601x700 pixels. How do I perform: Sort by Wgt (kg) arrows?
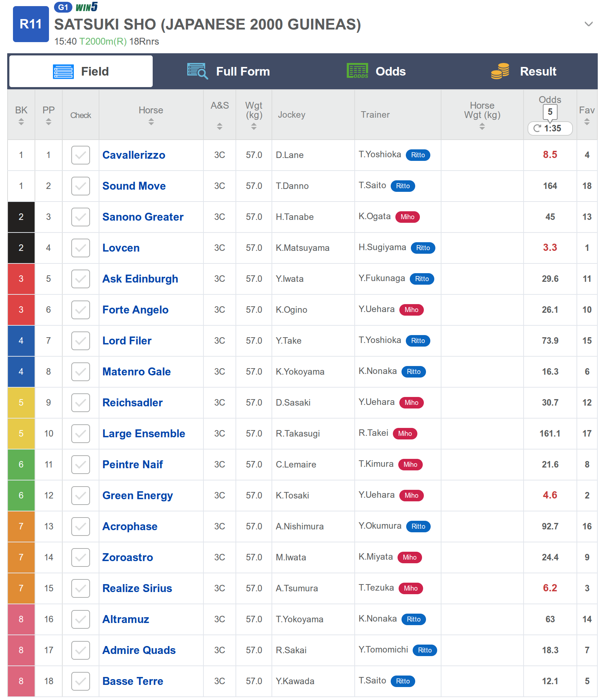point(254,126)
